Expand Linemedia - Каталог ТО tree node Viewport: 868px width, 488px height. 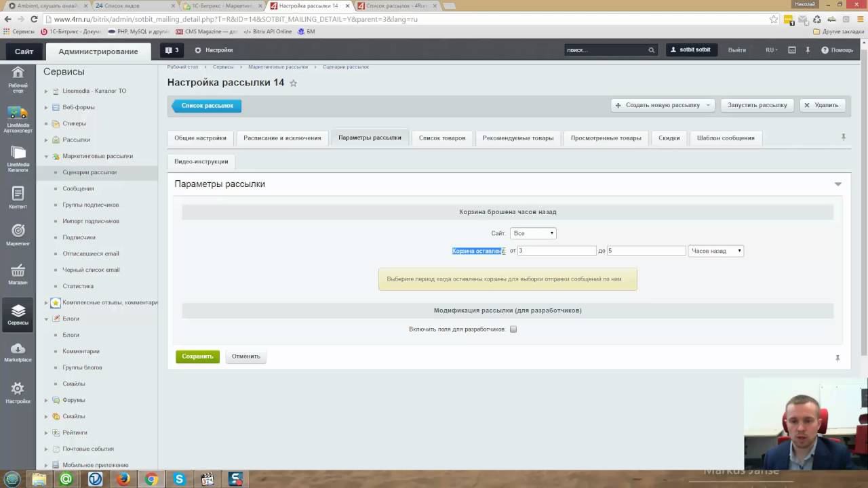[x=46, y=91]
